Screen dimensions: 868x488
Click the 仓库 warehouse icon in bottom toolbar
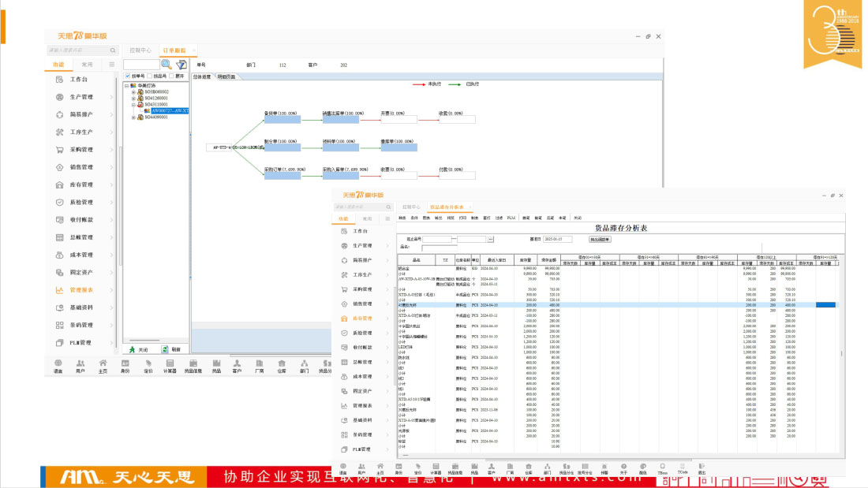[x=281, y=366]
